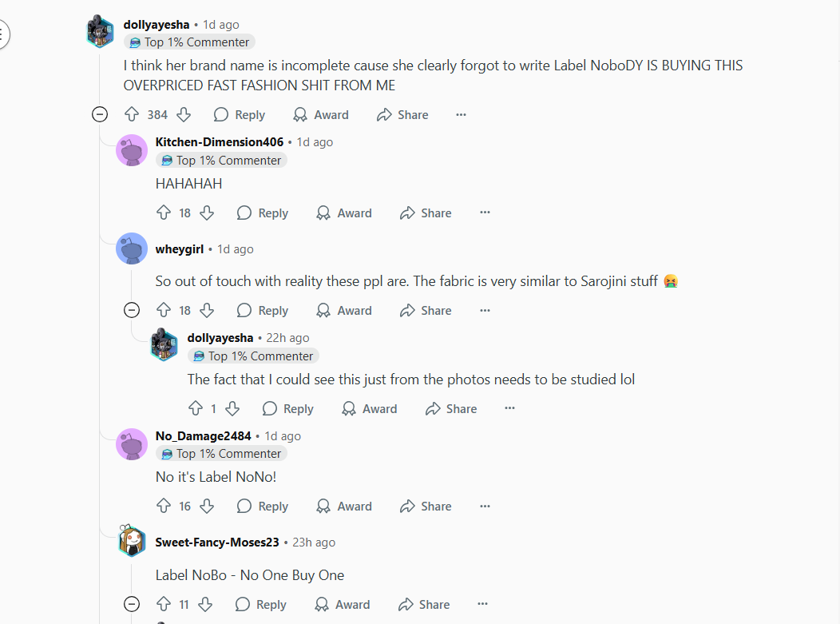
Task: Collapse wheygirl's reply thread
Action: coord(132,310)
